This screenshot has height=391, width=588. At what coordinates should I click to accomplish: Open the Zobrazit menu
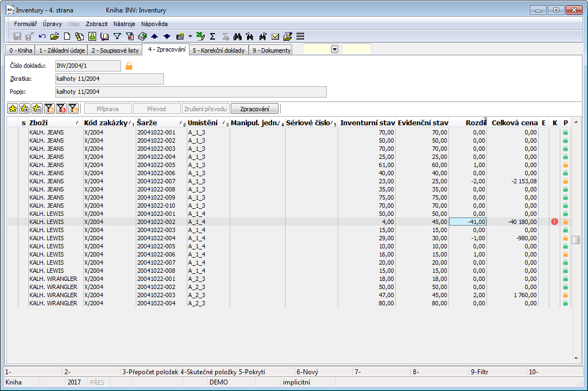(x=97, y=24)
